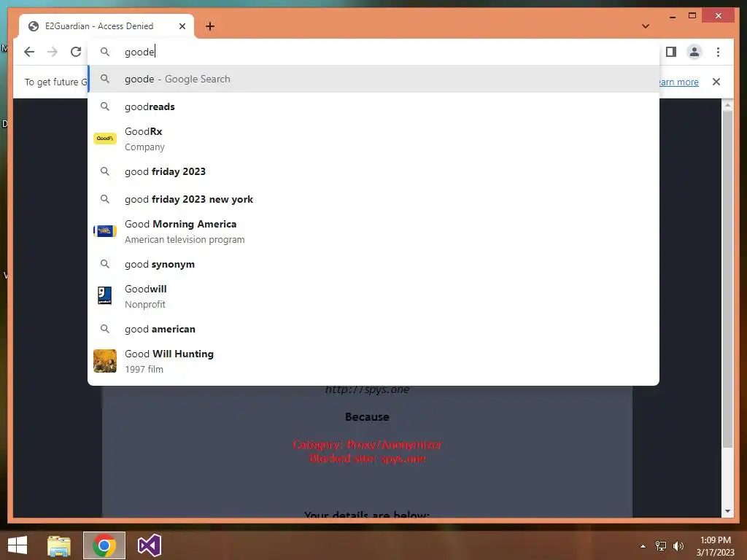The image size is (747, 560).
Task: Click the page's vertical scrollbar thumb
Action: click(x=727, y=279)
